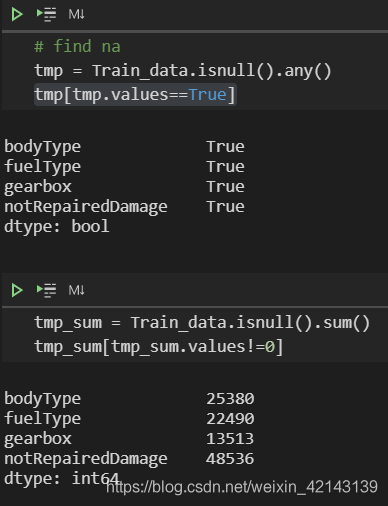The height and width of the screenshot is (506, 388).
Task: Place cursor in Train_data.isnull().any() line
Action: pyautogui.click(x=183, y=71)
